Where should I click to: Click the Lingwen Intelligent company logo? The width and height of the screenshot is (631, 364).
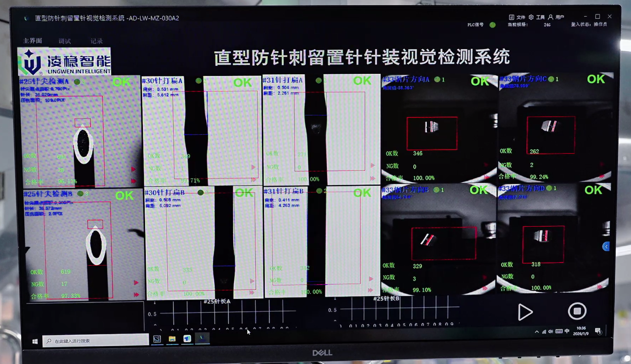[x=64, y=62]
